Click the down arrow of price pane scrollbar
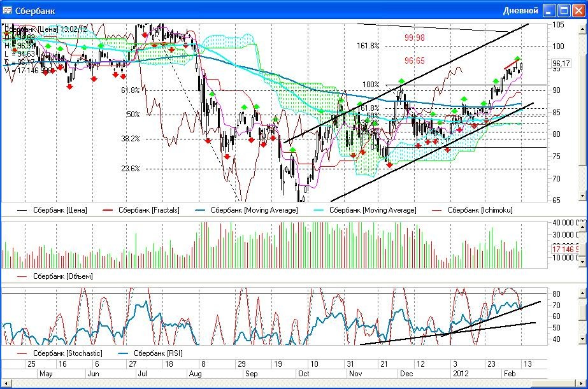This screenshot has width=588, height=389. [x=582, y=195]
